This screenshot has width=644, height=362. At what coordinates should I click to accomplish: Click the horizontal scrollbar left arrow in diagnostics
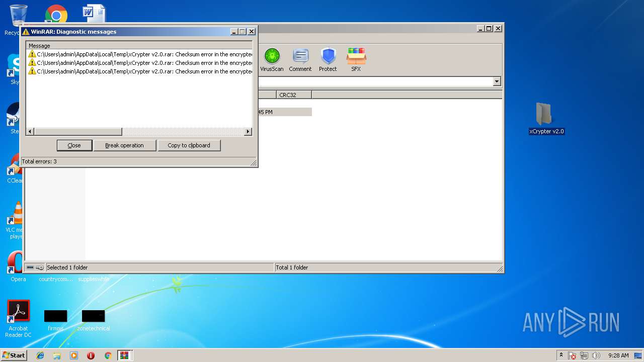tap(30, 132)
